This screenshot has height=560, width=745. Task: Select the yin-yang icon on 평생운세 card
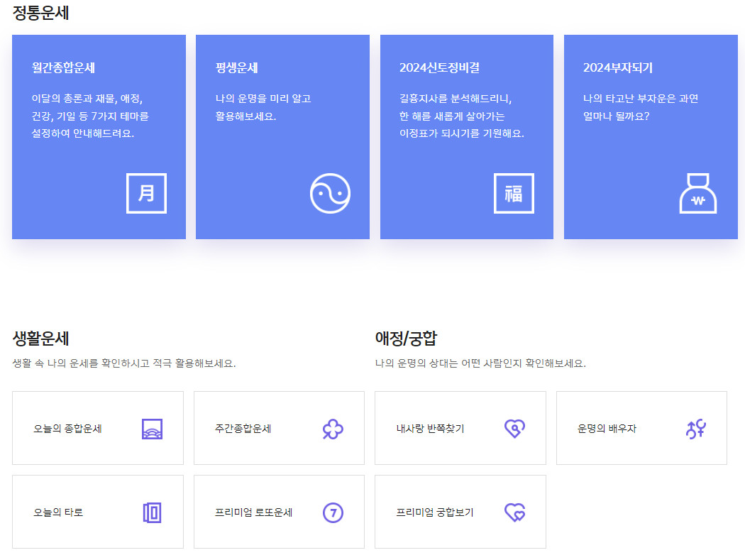(330, 193)
